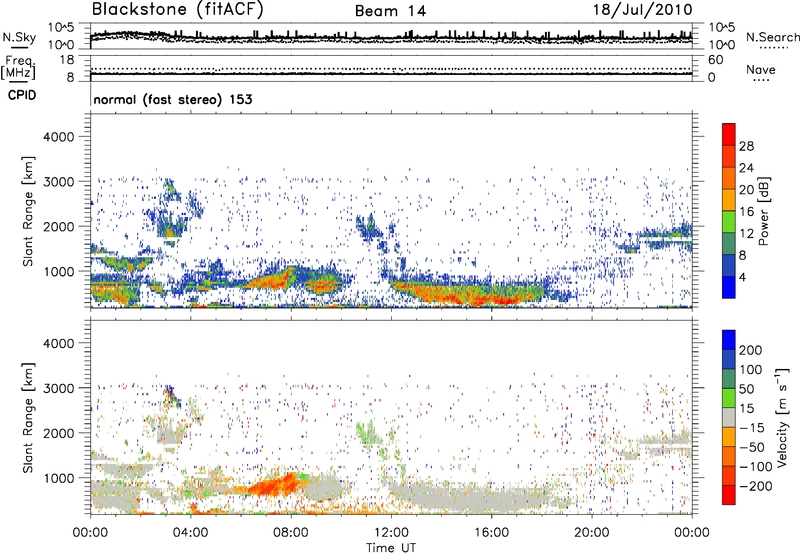Click the 'N.Search' legend label
The width and height of the screenshot is (800, 554).
(772, 37)
